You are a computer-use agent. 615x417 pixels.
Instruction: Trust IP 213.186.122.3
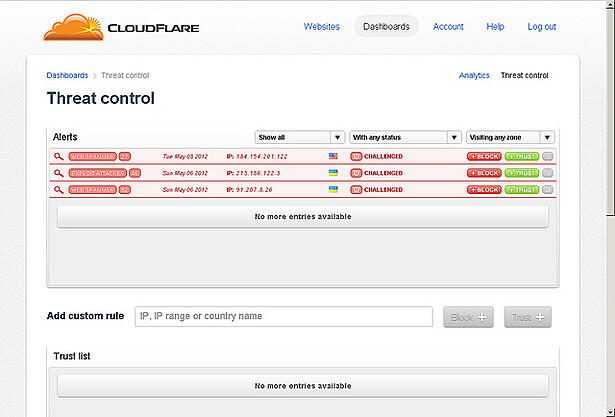pos(521,173)
